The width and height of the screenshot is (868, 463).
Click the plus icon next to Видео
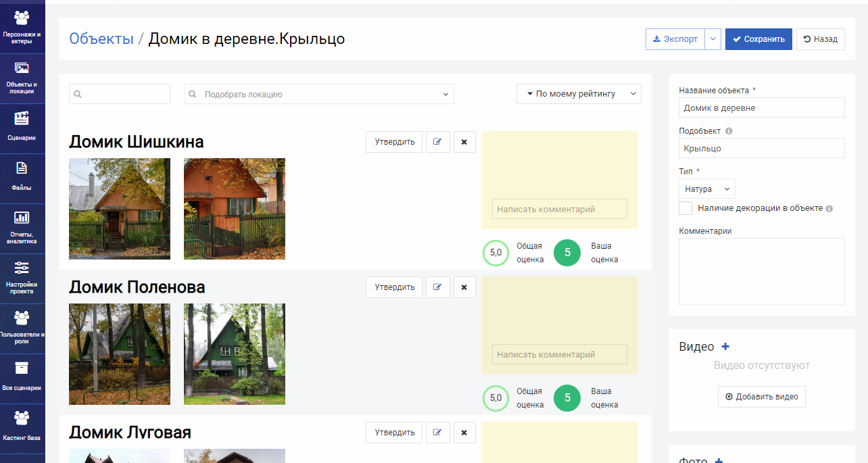[x=725, y=347]
